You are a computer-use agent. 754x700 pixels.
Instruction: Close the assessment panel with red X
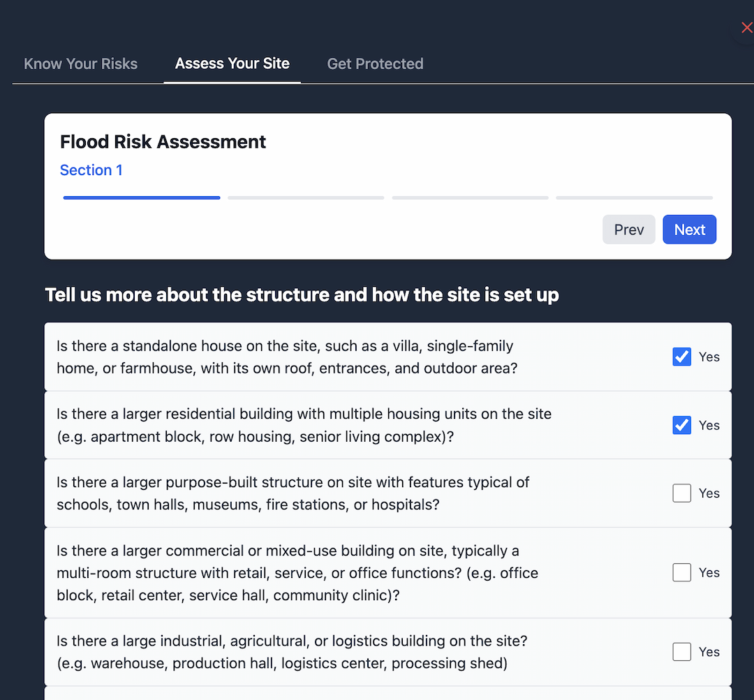(746, 28)
